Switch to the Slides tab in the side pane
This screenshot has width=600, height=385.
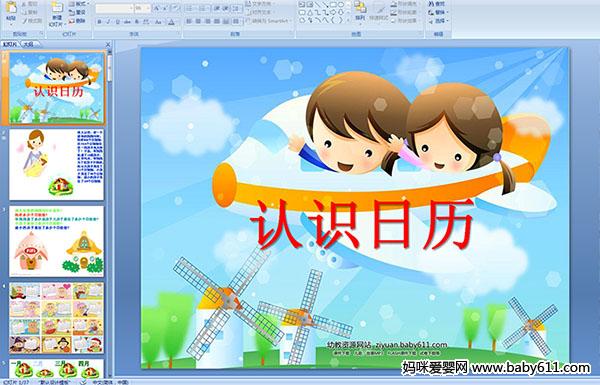click(10, 44)
